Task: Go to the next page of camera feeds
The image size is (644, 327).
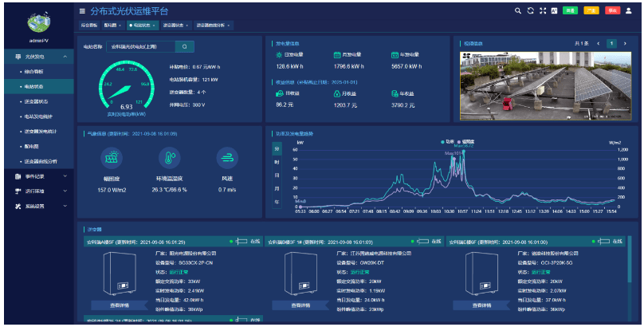Action: pyautogui.click(x=625, y=43)
